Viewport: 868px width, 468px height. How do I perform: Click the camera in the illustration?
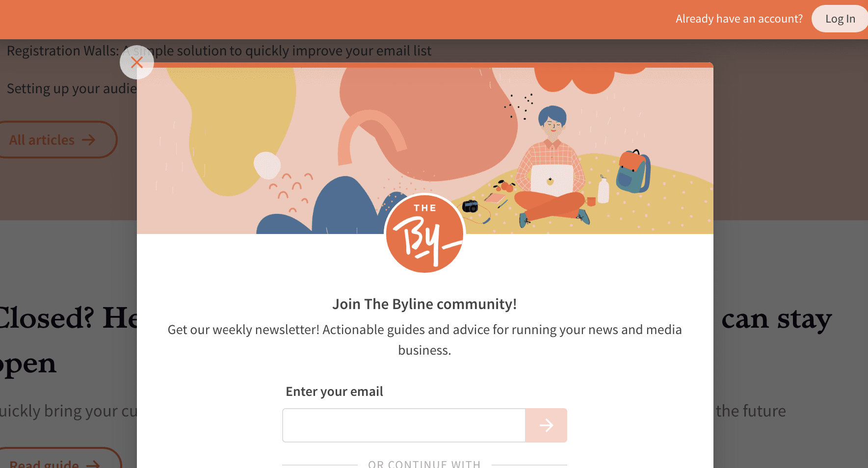[470, 206]
